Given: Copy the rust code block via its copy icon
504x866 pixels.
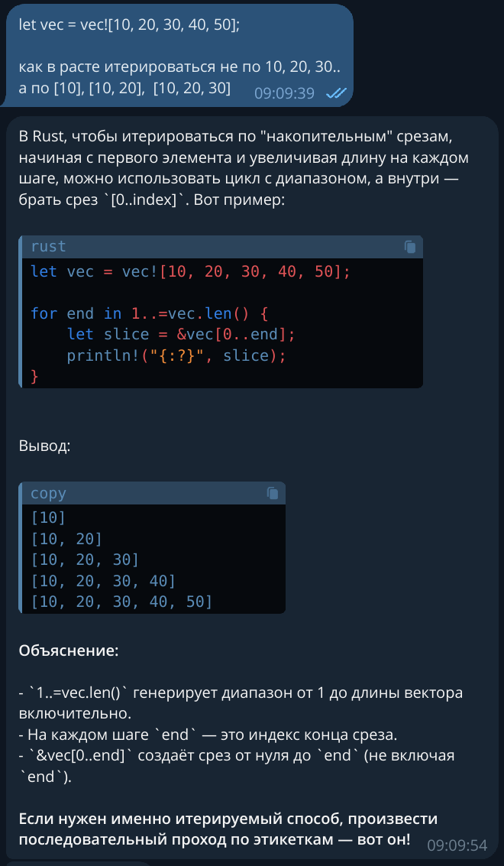Looking at the screenshot, I should [x=409, y=246].
